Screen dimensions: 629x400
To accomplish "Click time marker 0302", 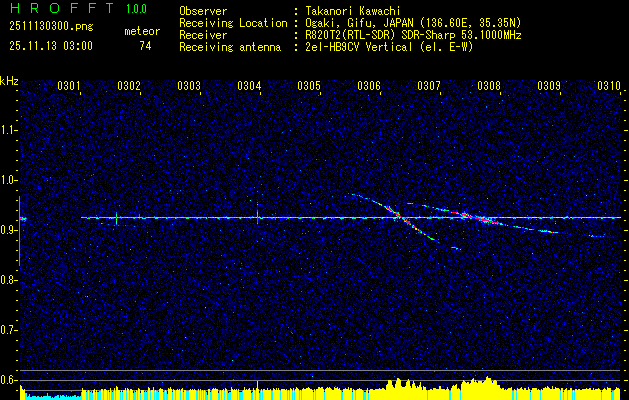I will point(129,85).
